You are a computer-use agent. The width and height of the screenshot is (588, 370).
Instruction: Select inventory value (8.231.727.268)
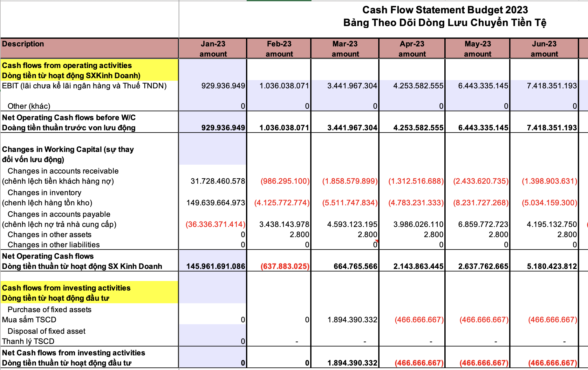pos(481,203)
